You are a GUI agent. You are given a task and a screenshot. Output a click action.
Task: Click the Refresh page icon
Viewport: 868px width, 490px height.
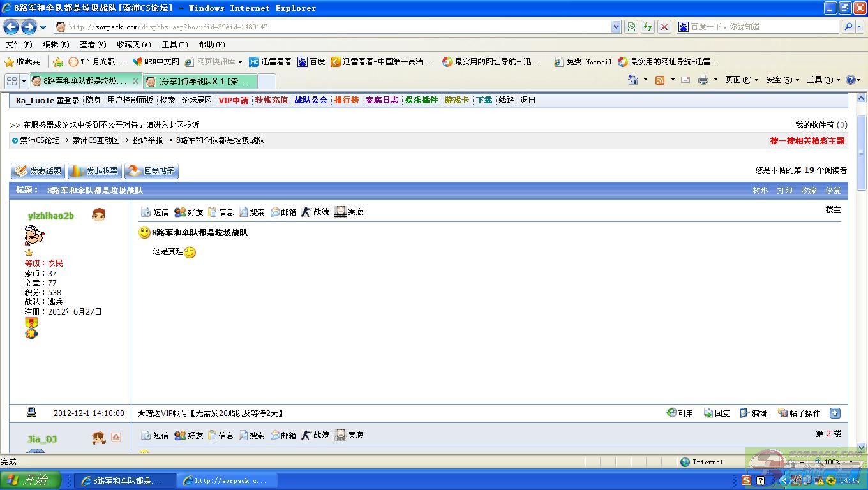pos(648,27)
